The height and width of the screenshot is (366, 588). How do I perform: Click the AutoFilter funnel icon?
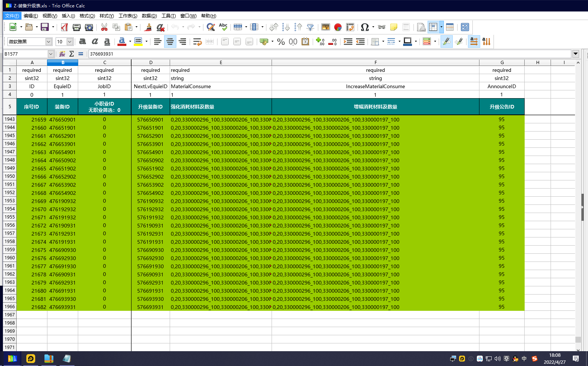[310, 27]
